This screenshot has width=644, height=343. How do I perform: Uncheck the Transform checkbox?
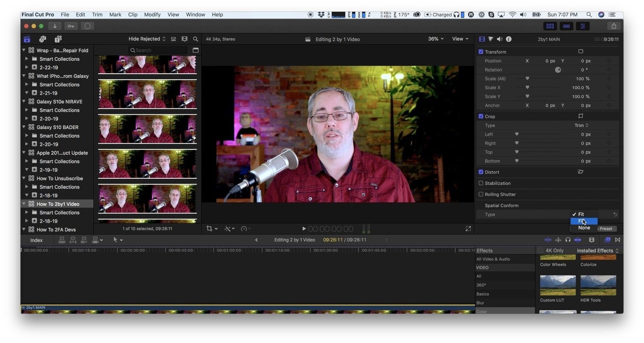(481, 52)
